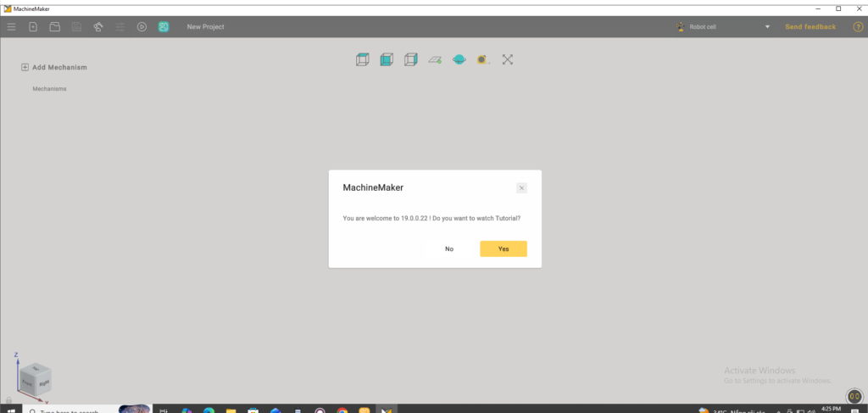Select the solid teal cube view icon
The height and width of the screenshot is (413, 868).
tap(387, 59)
